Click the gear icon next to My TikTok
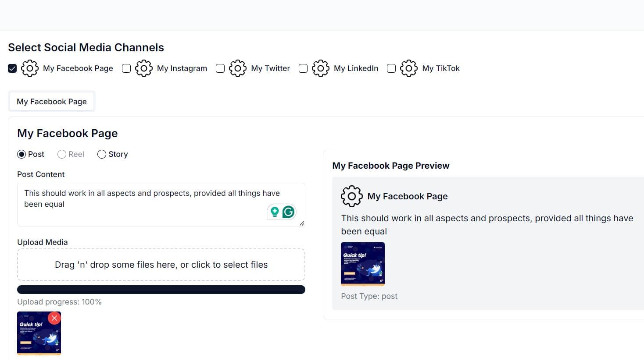Viewport: 644px width, 361px height. click(x=409, y=68)
